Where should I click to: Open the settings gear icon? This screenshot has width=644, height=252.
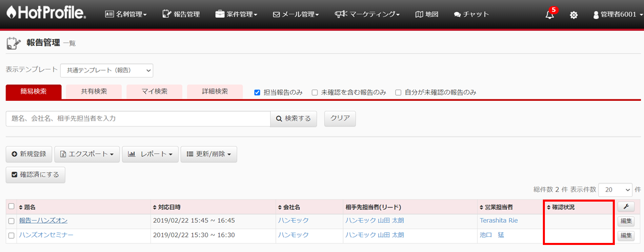[x=574, y=15]
